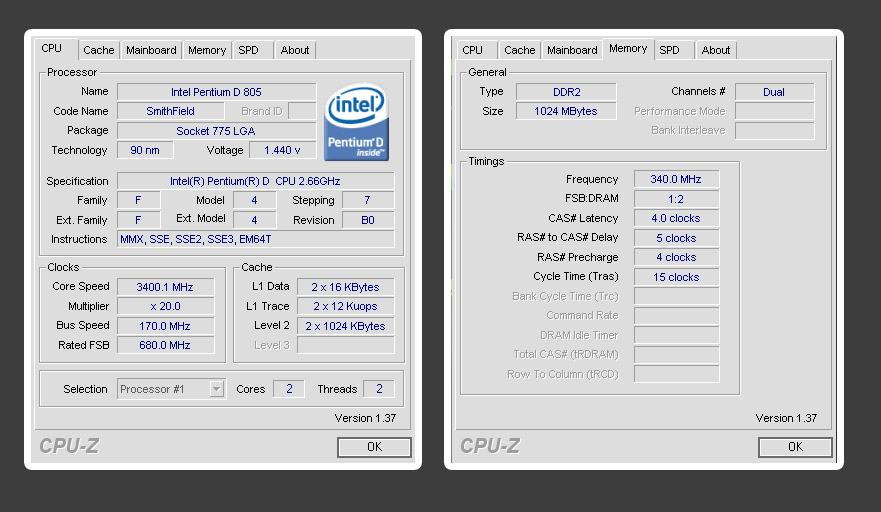Click the 680.0 MHz rated FSB value

click(x=165, y=345)
